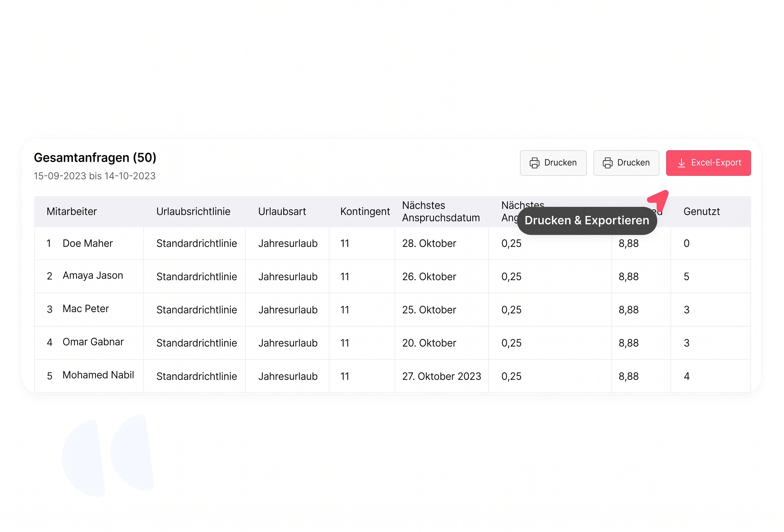
Task: Click employee Omar Gabnar
Action: 93,342
